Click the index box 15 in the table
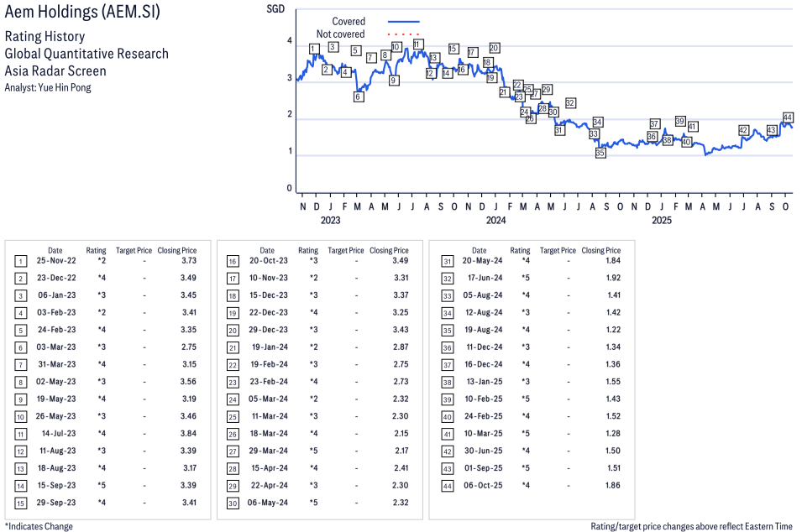Viewport: 802px width, 532px height. 21,502
